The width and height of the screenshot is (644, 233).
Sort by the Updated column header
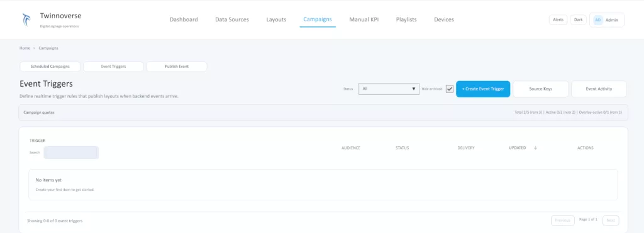pyautogui.click(x=517, y=148)
